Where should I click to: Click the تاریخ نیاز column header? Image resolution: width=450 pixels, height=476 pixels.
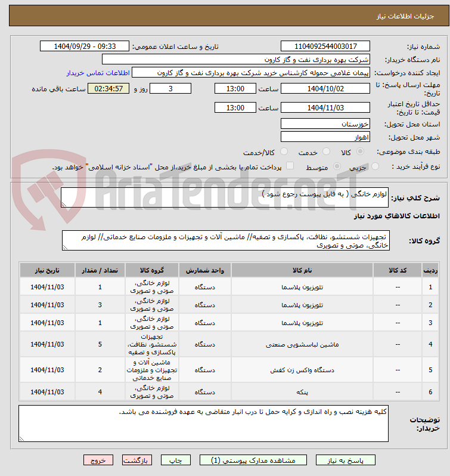pyautogui.click(x=47, y=270)
